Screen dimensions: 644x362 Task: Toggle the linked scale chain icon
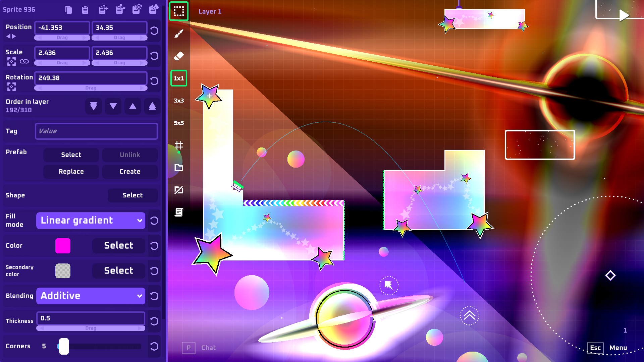tap(24, 62)
